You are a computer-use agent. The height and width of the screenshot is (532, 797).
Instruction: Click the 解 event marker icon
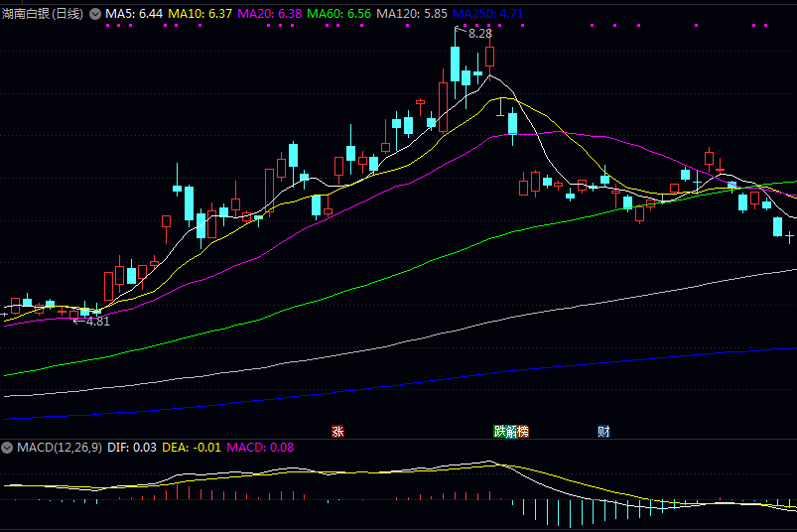pyautogui.click(x=511, y=432)
